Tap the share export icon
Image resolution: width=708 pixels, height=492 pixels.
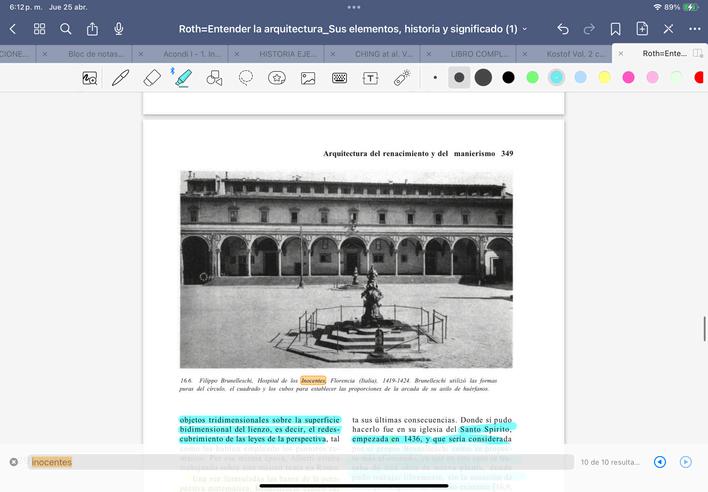coord(92,29)
